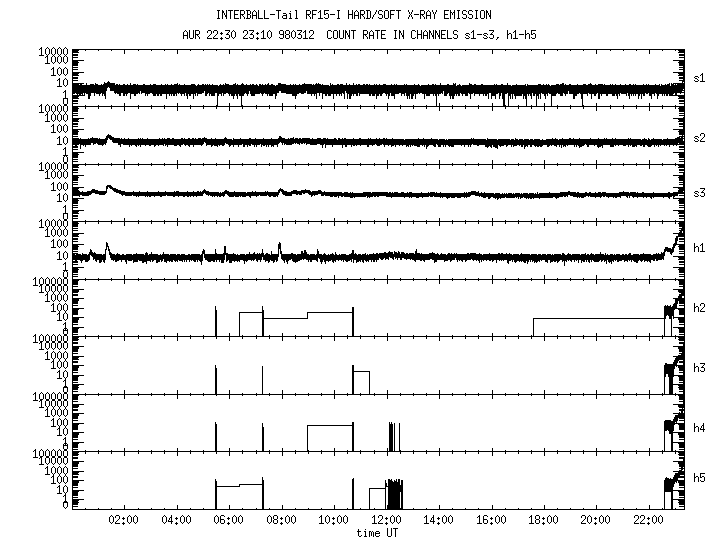Select the 22:00 time axis tick label

tap(648, 520)
